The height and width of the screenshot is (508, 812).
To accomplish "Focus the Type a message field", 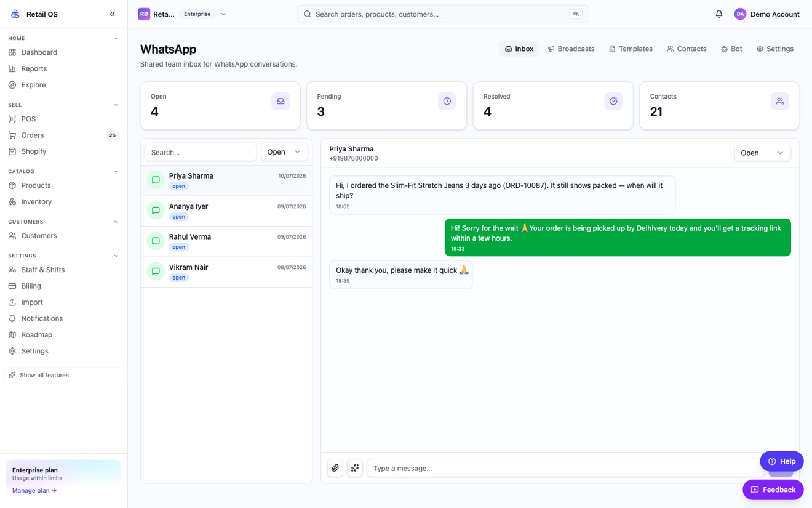I will click(565, 468).
